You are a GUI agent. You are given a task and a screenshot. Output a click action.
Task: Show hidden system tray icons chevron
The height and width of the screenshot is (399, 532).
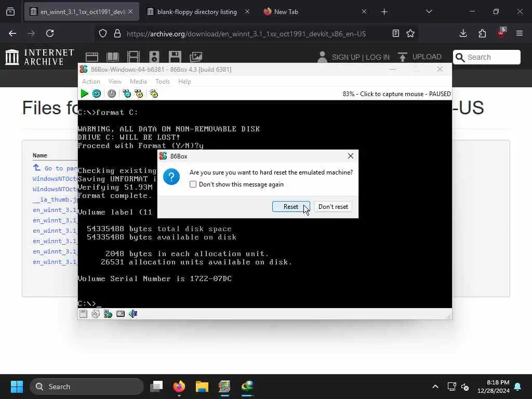(x=435, y=387)
